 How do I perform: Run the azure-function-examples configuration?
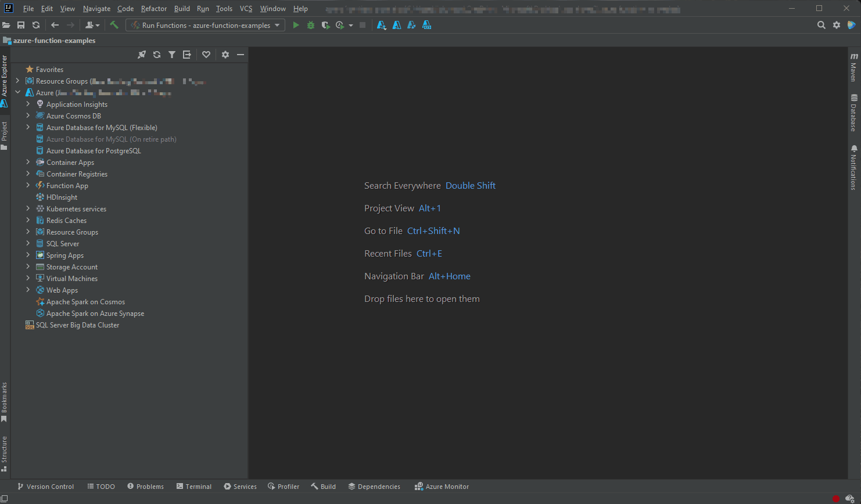(x=296, y=25)
